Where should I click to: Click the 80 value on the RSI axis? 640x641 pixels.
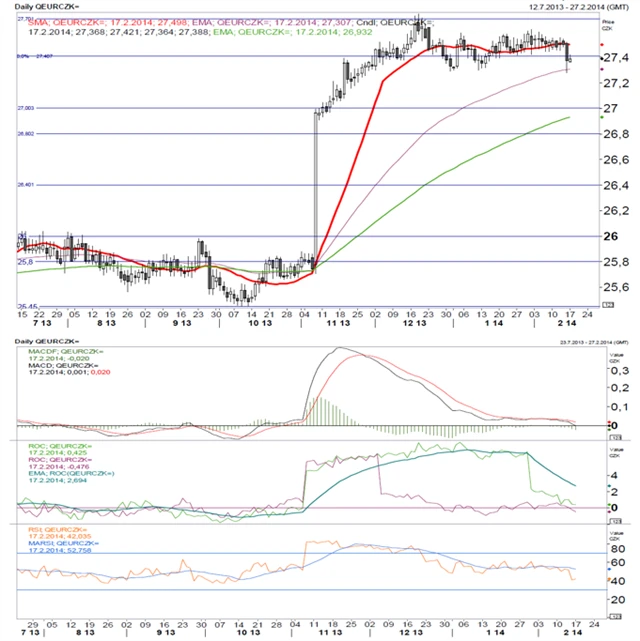tap(618, 548)
